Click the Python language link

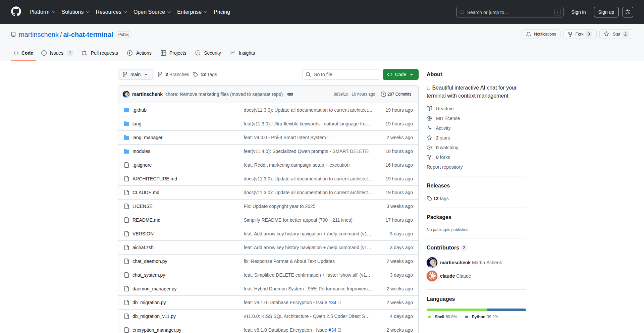pos(482,317)
